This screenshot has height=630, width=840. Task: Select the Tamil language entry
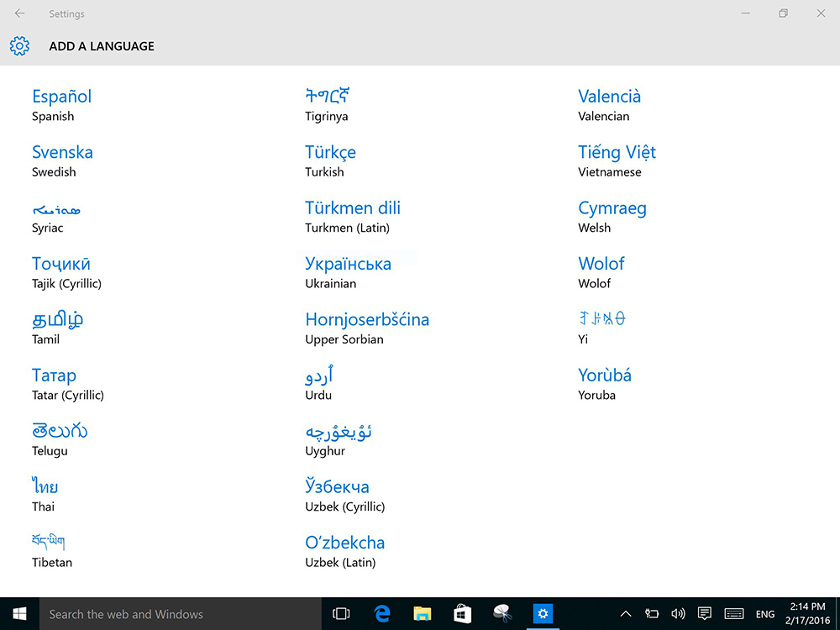point(57,328)
